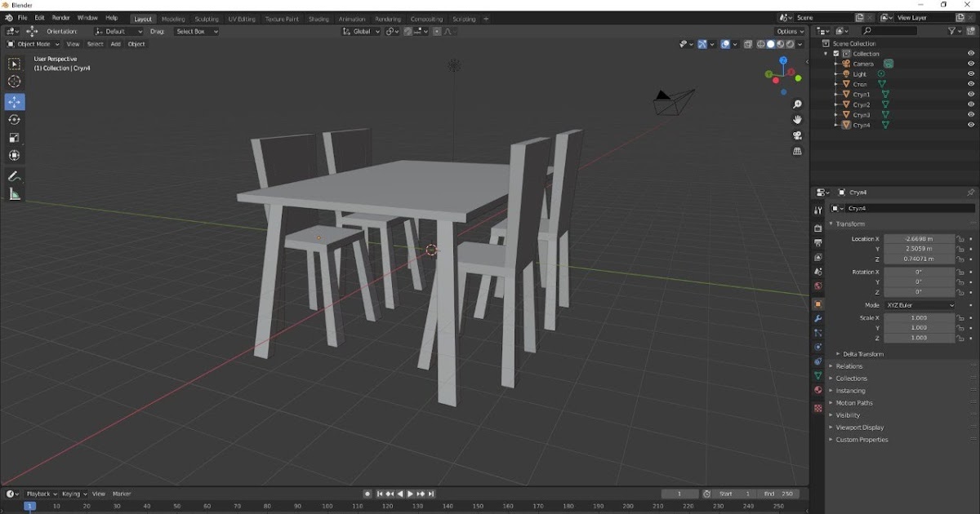
Task: Activate the Move tool in viewport toolbar
Action: coord(14,102)
